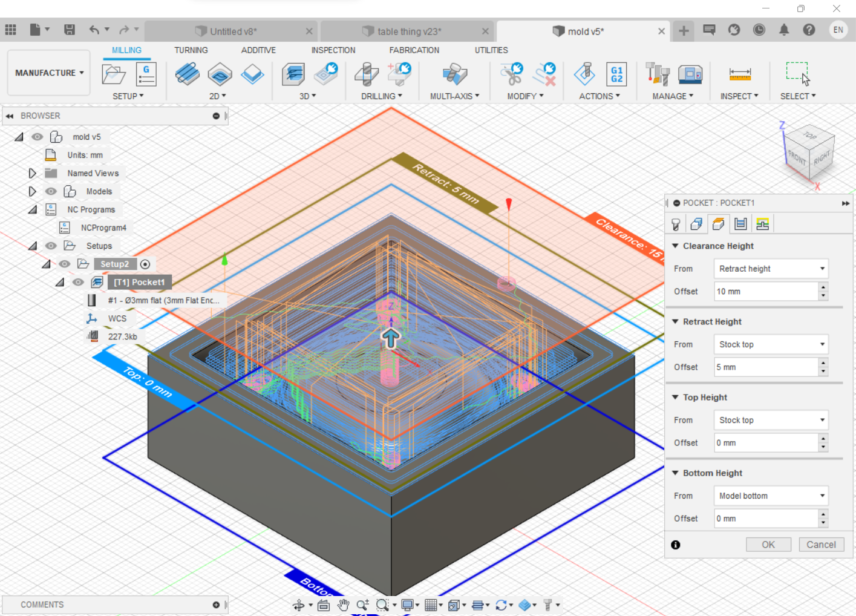Click the Clearance Offset 10 mm field
The width and height of the screenshot is (856, 616).
tap(766, 292)
